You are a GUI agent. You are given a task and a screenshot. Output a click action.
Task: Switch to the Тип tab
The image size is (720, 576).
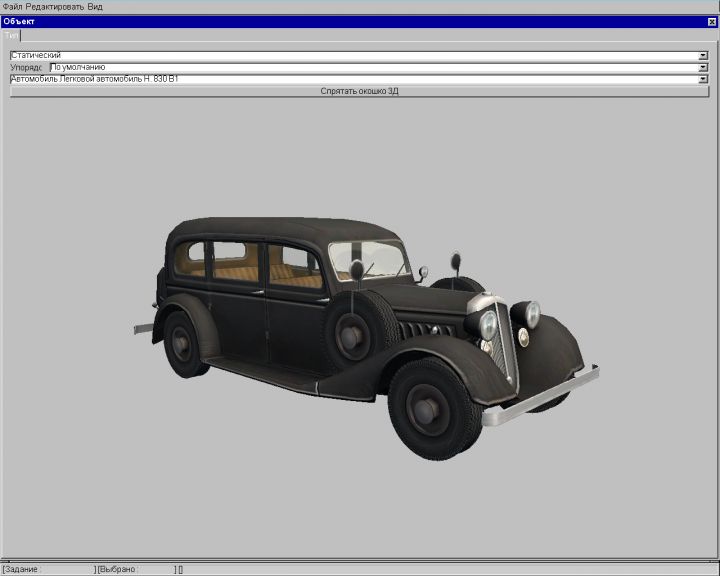click(x=12, y=35)
